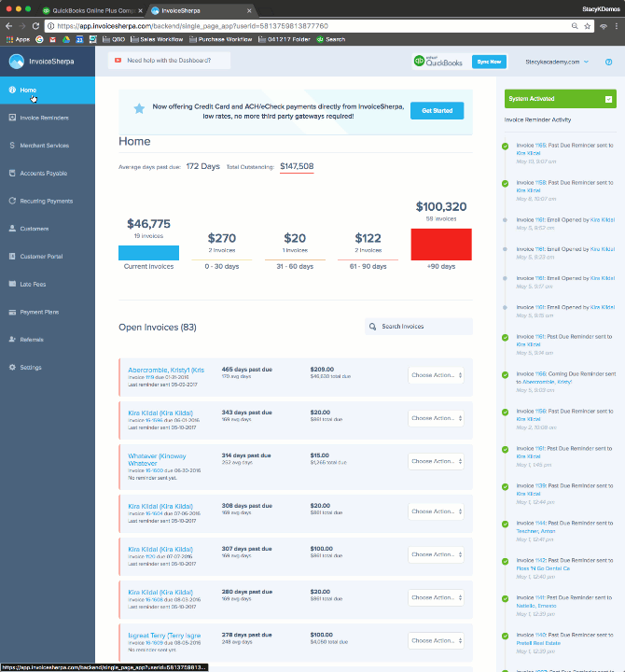The image size is (625, 672).
Task: Open the Floss 'N Go Dental Ca link
Action: tap(543, 568)
